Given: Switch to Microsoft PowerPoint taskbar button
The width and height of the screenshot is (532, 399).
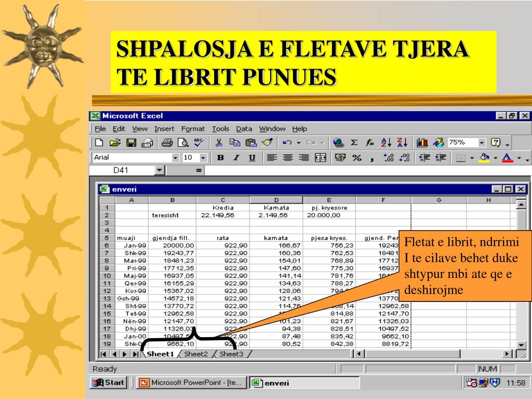Looking at the screenshot, I should point(192,383).
